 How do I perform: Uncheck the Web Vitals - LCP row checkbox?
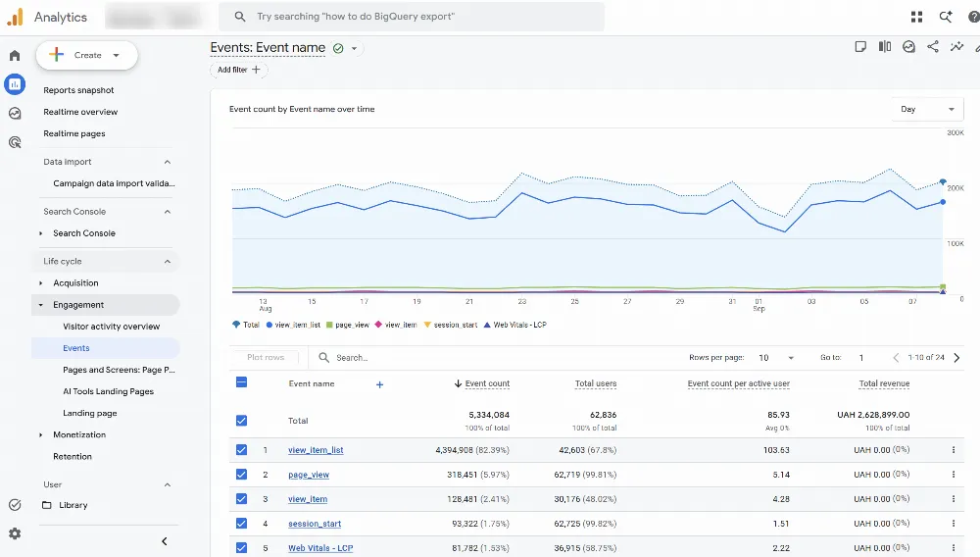(x=241, y=547)
